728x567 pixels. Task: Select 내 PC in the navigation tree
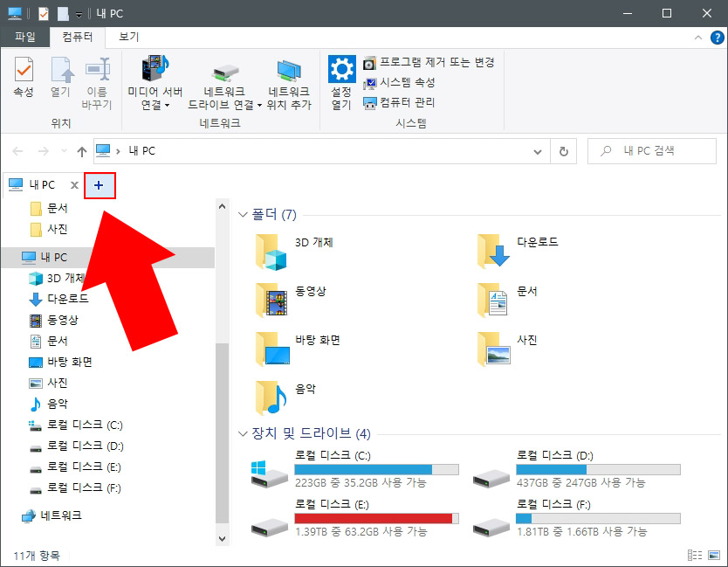point(107,258)
